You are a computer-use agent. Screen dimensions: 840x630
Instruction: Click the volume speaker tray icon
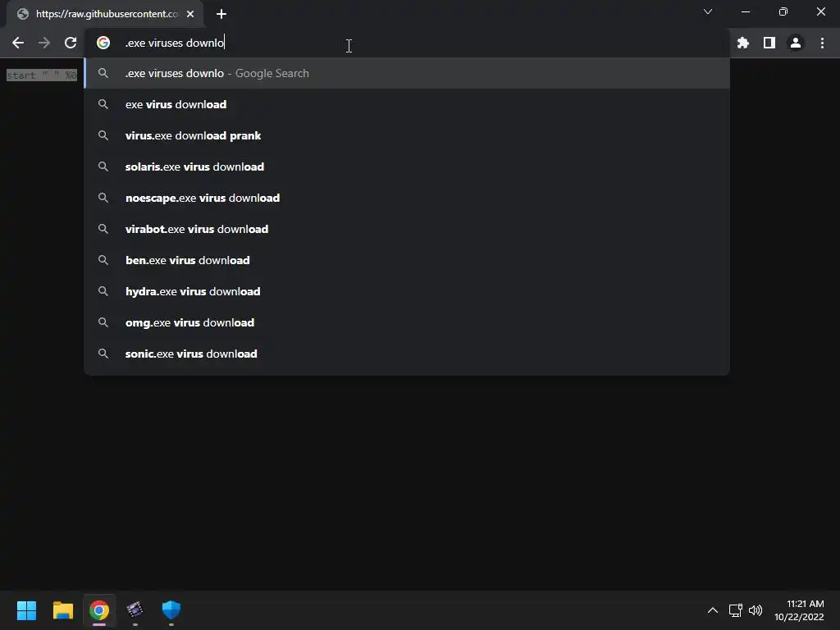(x=756, y=610)
